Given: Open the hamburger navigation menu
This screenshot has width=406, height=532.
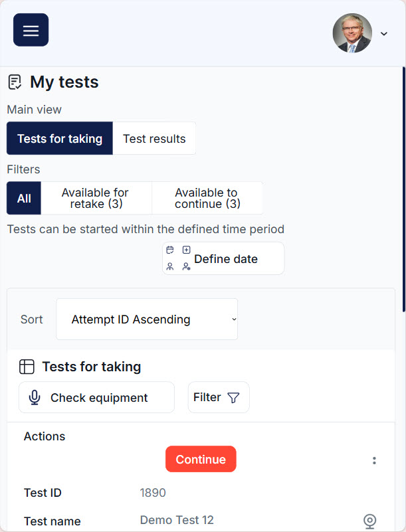Looking at the screenshot, I should pos(31,30).
